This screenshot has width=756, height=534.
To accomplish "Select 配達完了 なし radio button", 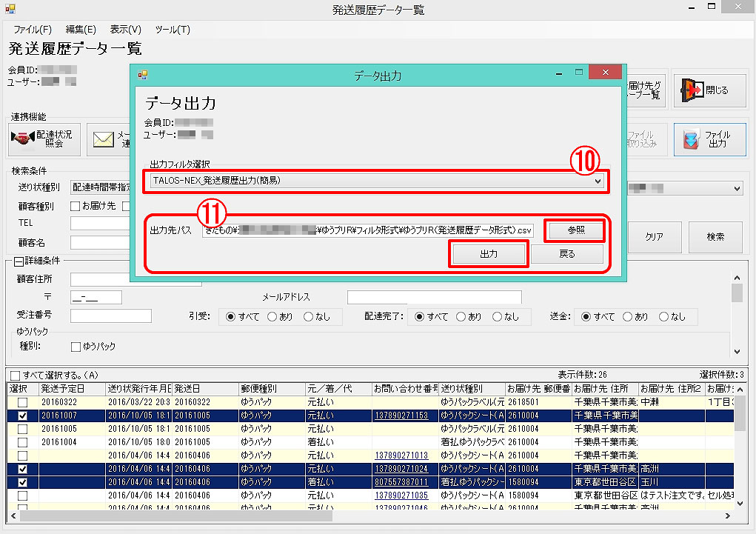I will coord(498,316).
